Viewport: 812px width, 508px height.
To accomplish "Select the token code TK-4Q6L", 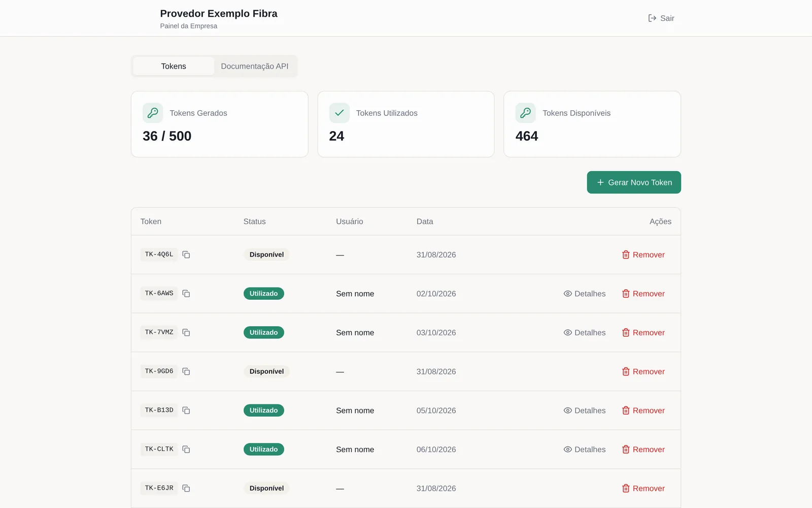I will 159,255.
